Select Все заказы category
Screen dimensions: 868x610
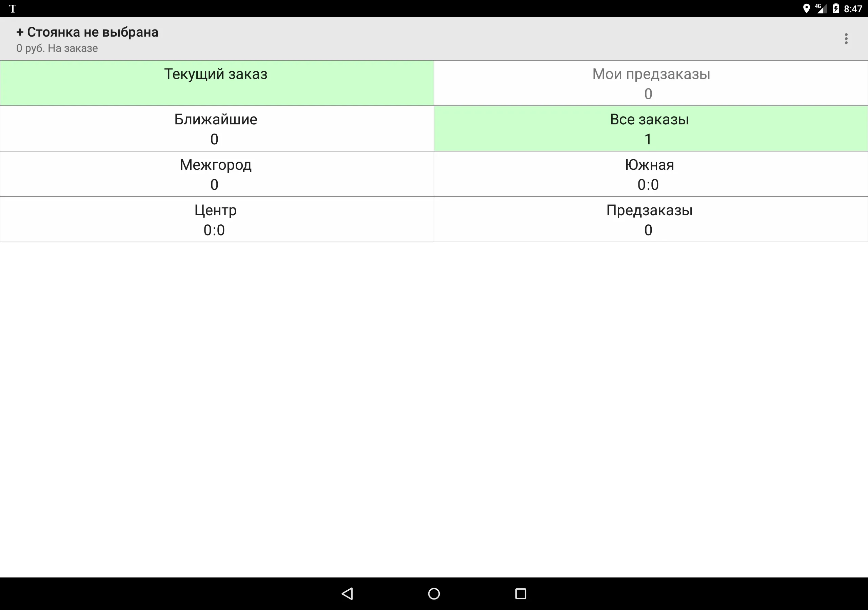point(650,129)
